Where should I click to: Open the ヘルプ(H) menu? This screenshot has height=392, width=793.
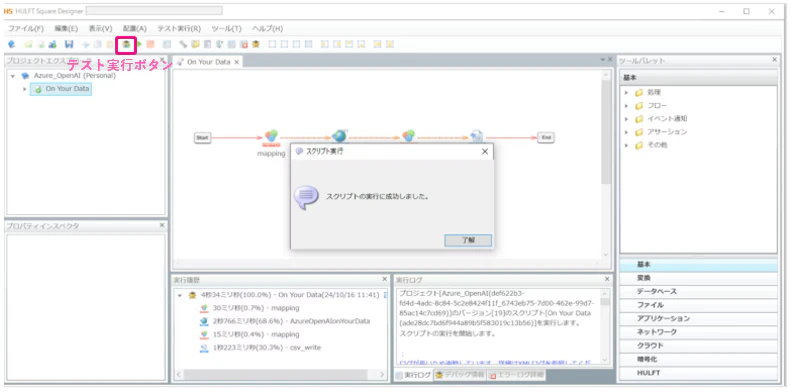pos(268,29)
